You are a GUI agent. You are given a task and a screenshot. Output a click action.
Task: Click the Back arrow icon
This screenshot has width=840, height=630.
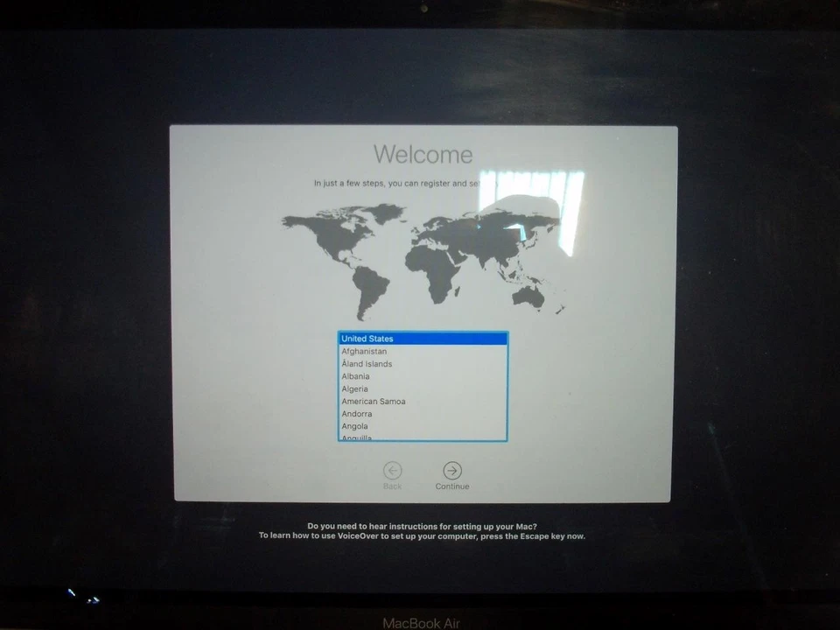tap(392, 469)
